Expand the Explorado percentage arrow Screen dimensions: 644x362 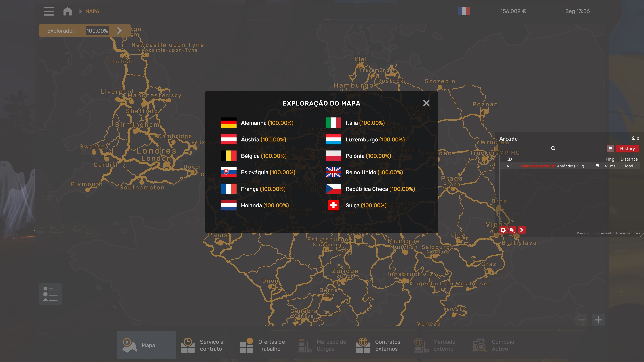[119, 31]
